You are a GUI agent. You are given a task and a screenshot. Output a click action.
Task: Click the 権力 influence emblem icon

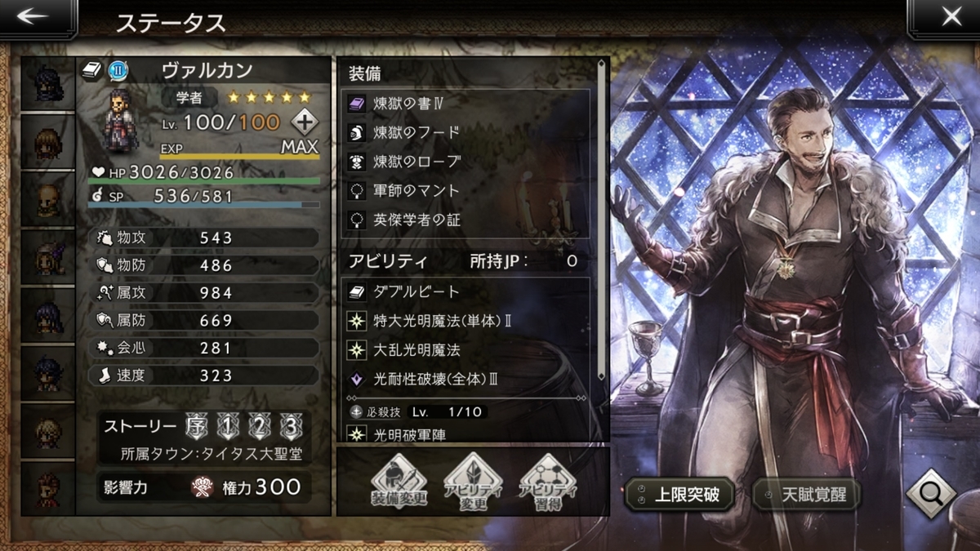(x=203, y=487)
